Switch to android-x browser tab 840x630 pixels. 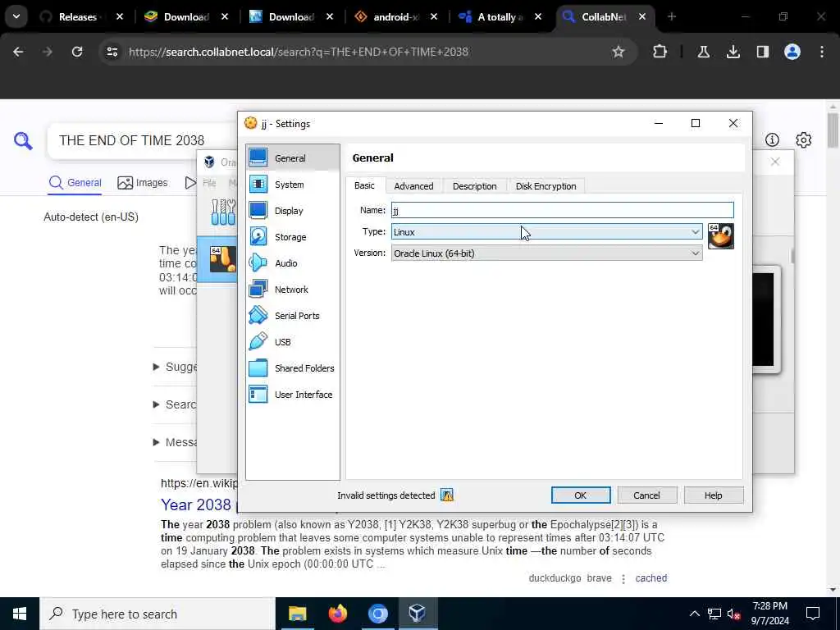coord(395,16)
